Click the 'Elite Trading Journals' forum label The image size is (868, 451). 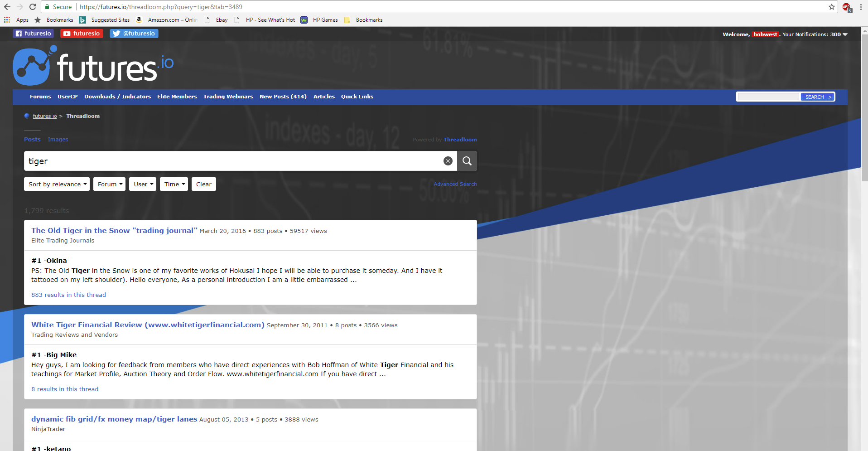63,241
